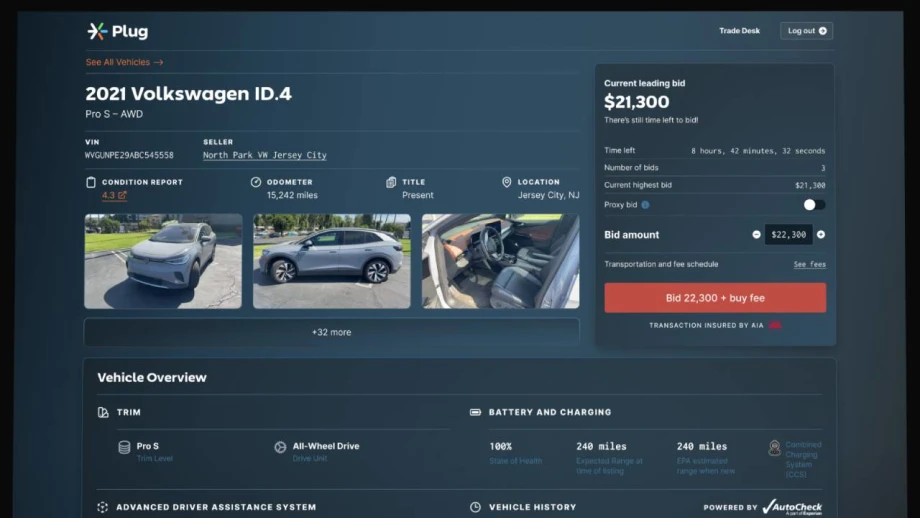This screenshot has width=920, height=518.
Task: Click the Vehicle Overview heading
Action: 152,378
